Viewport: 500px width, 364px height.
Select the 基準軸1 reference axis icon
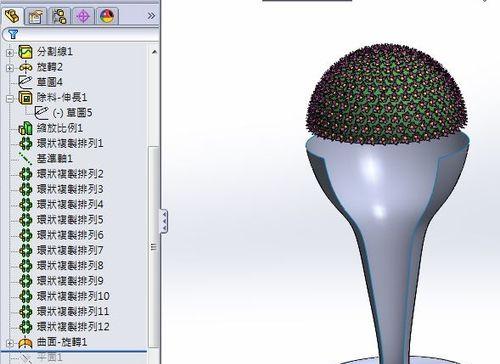(26, 159)
